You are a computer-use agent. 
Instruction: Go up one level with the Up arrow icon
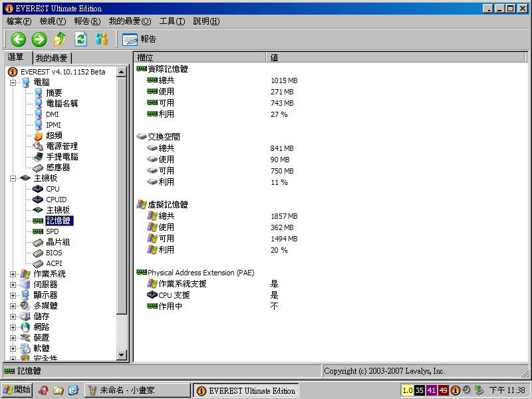coord(60,39)
